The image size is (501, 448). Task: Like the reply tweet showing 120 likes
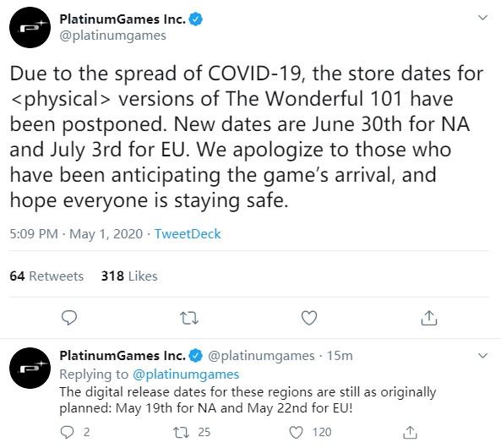[x=296, y=432]
